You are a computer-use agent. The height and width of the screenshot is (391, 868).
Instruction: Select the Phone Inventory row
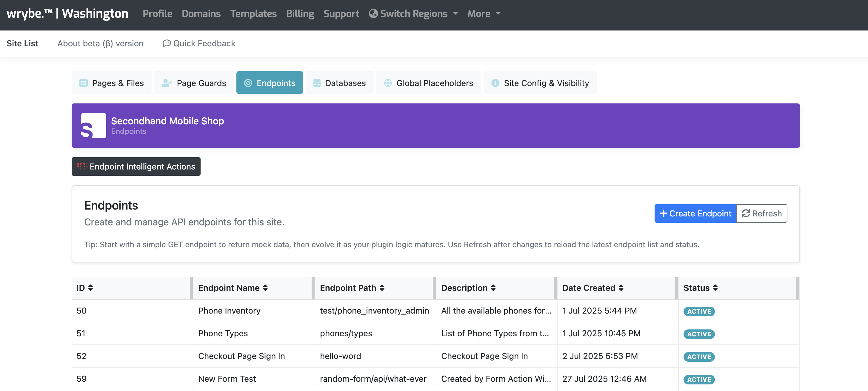tap(229, 311)
